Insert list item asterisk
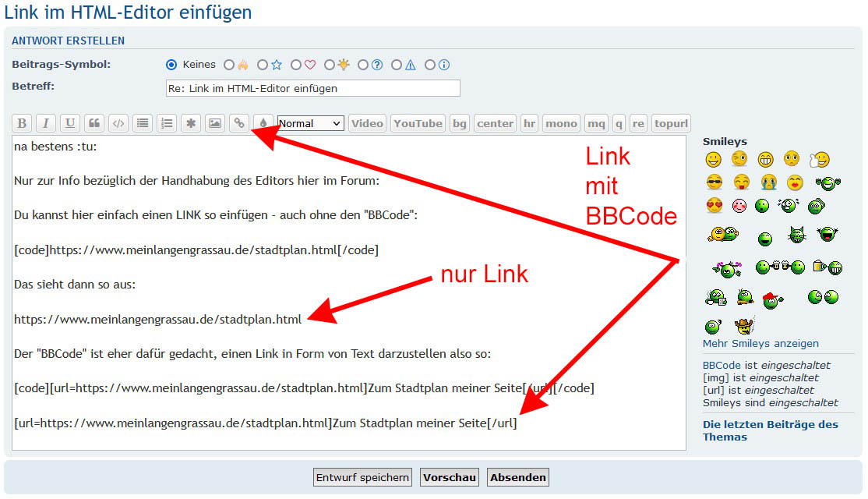 pos(191,123)
